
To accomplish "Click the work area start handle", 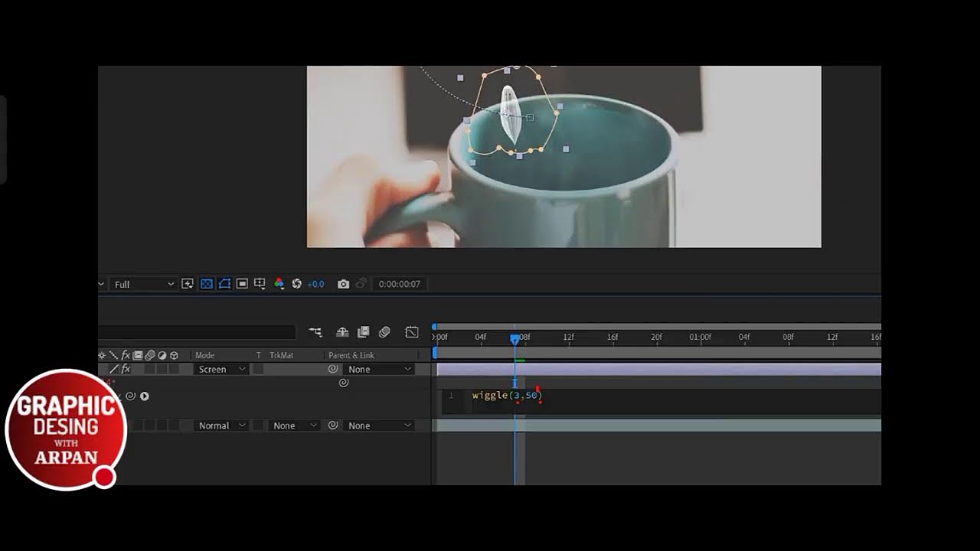I will (x=435, y=353).
